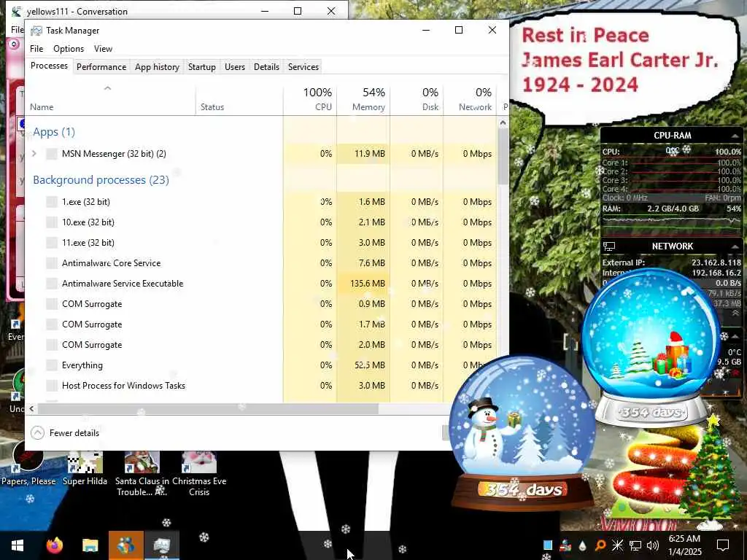Click the Task Manager title bar icon
The image size is (747, 560).
point(36,31)
